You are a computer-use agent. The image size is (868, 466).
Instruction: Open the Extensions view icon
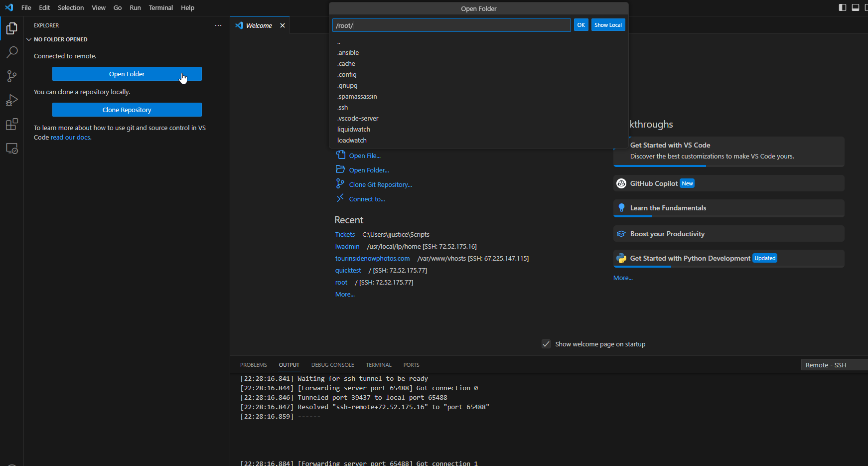[x=12, y=124]
